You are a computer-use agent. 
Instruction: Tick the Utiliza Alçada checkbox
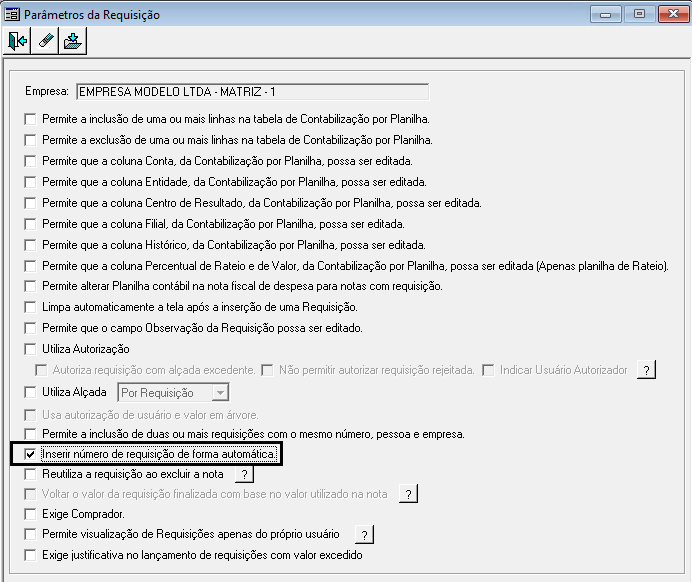click(30, 392)
